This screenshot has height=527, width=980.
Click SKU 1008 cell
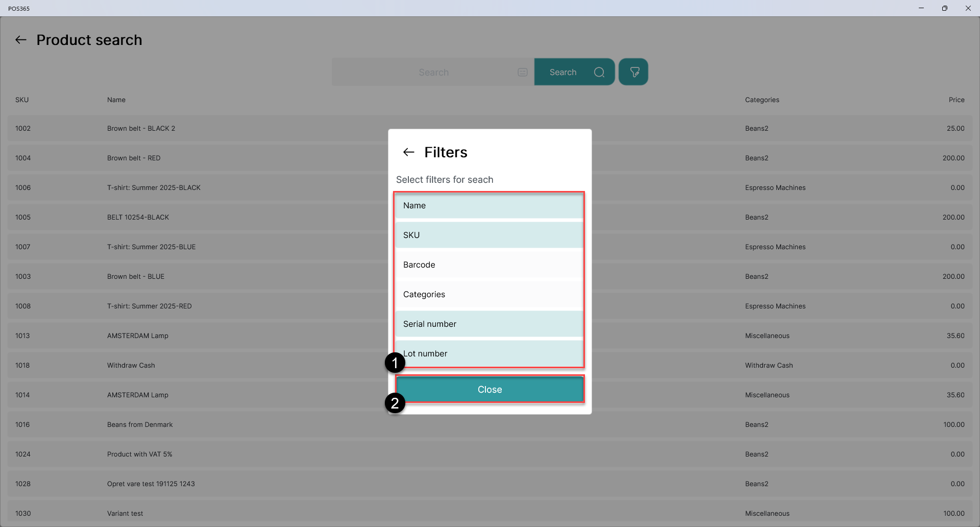23,306
